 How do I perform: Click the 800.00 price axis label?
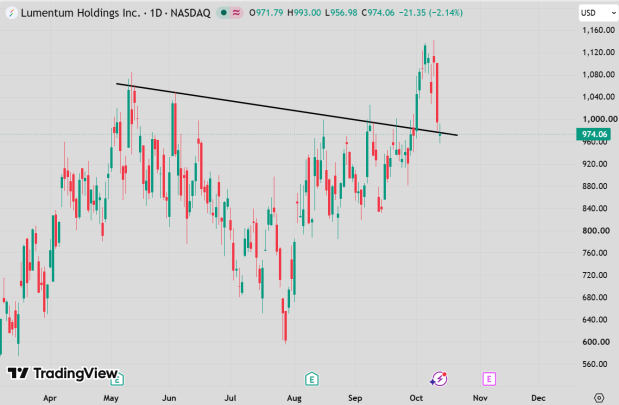tap(595, 231)
